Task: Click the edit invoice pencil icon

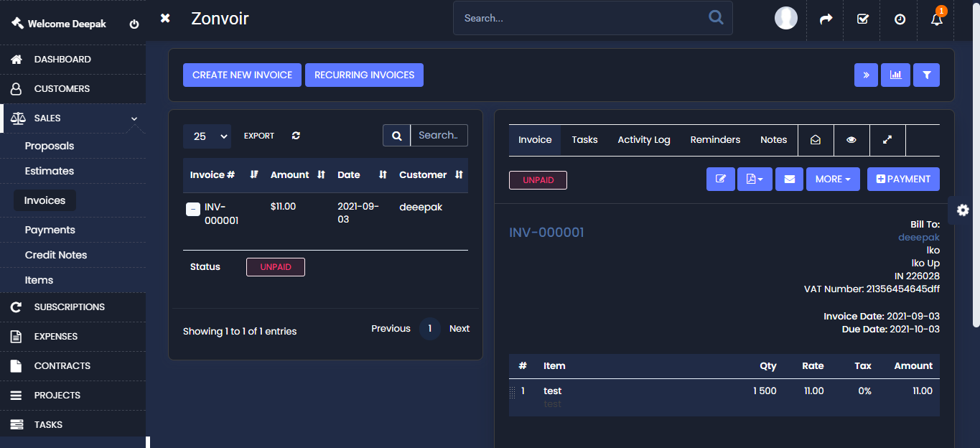Action: click(720, 179)
